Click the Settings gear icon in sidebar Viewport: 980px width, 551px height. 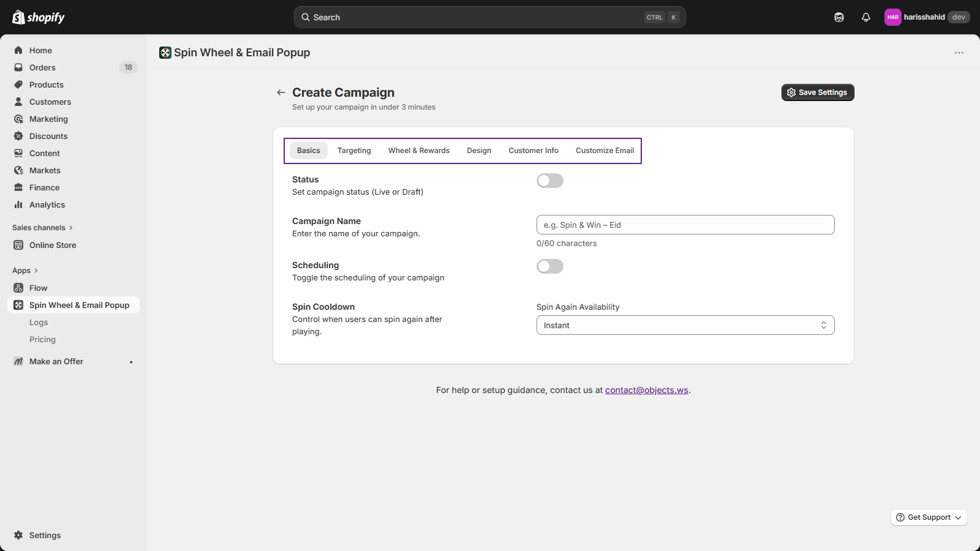18,535
